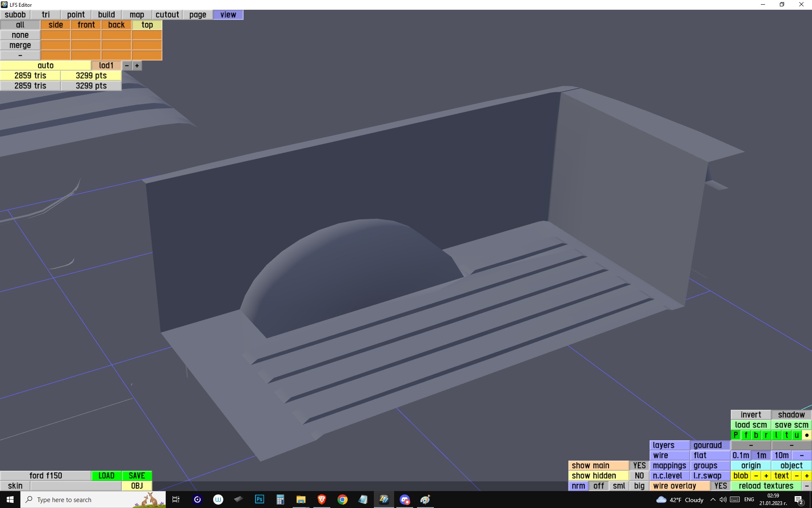Toggle show main YES button
812x508 pixels.
click(639, 466)
